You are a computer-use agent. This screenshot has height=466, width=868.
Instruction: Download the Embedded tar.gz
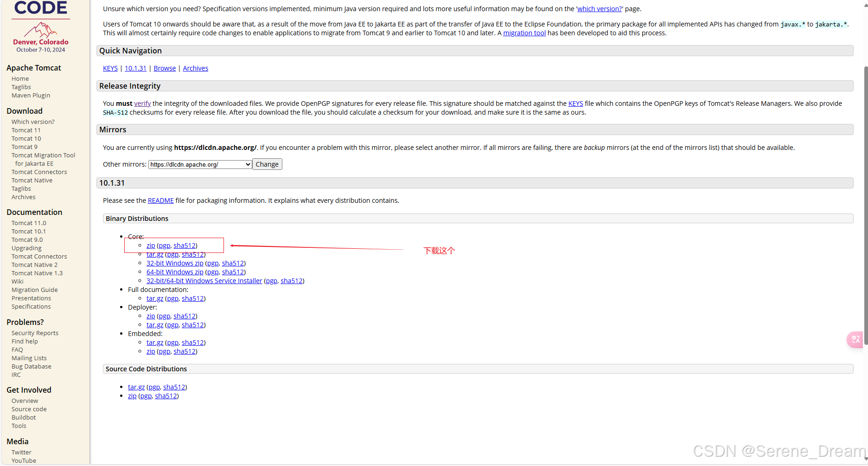click(x=155, y=343)
